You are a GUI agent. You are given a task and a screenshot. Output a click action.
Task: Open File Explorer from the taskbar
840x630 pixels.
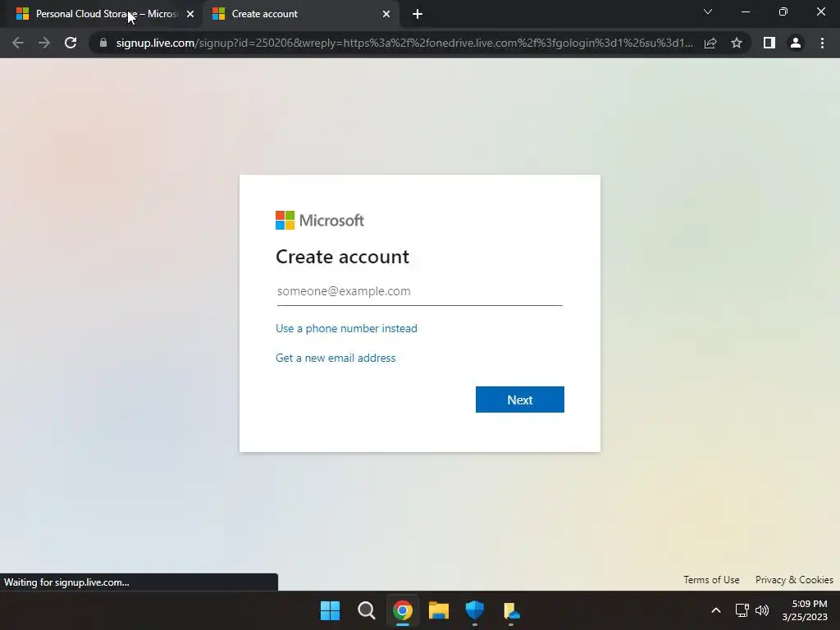pos(438,610)
